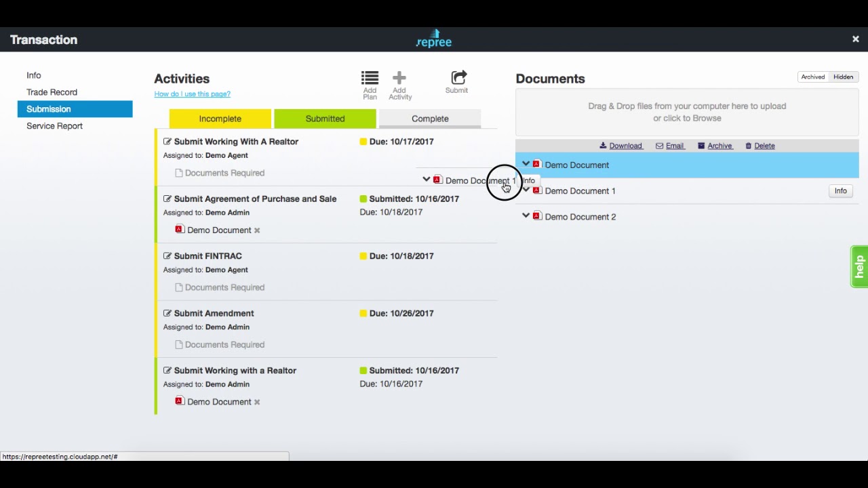868x488 pixels.
Task: Click the Submit Amendment activity title
Action: [x=214, y=313]
